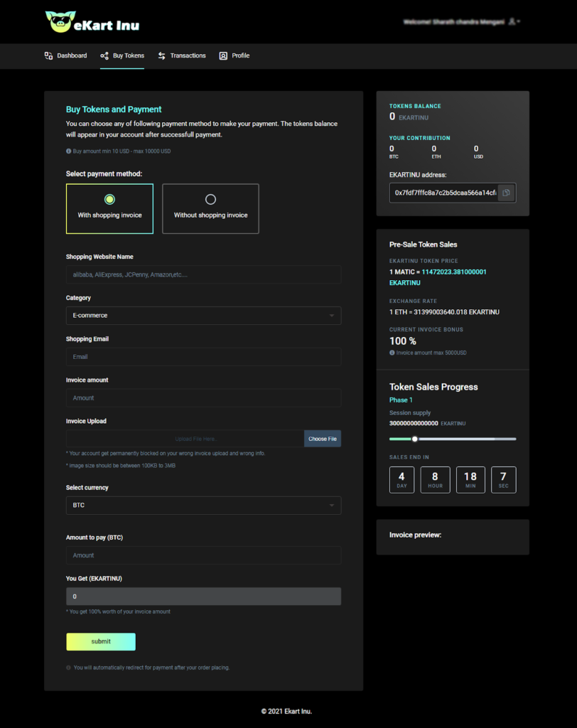Viewport: 577px width, 728px height.
Task: Click the Dashboard nav icon
Action: (x=49, y=55)
